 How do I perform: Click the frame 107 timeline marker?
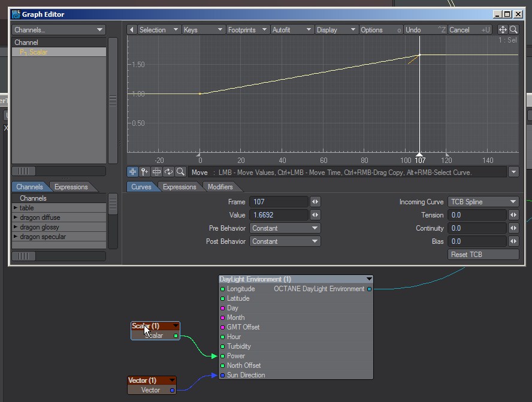[420, 159]
